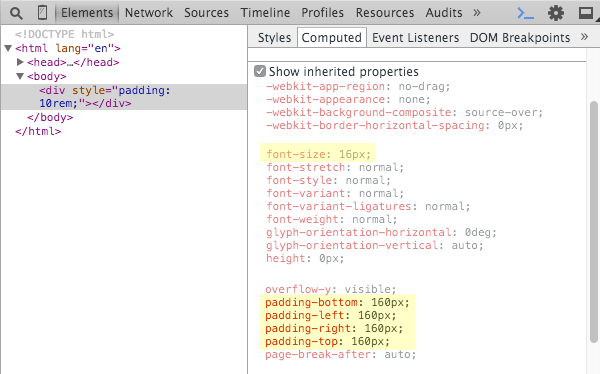The height and width of the screenshot is (374, 600).
Task: Click the glyph-orientation-vertical property
Action: [375, 246]
